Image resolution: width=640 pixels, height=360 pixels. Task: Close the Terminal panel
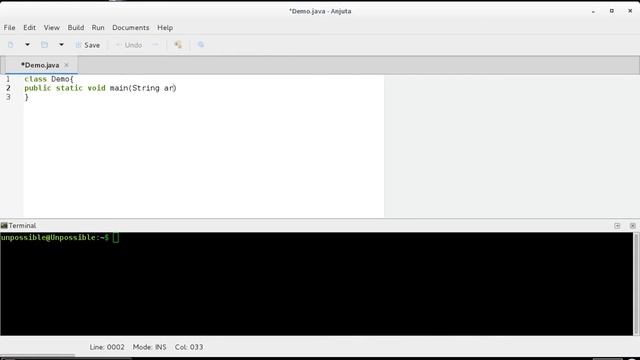tap(633, 226)
